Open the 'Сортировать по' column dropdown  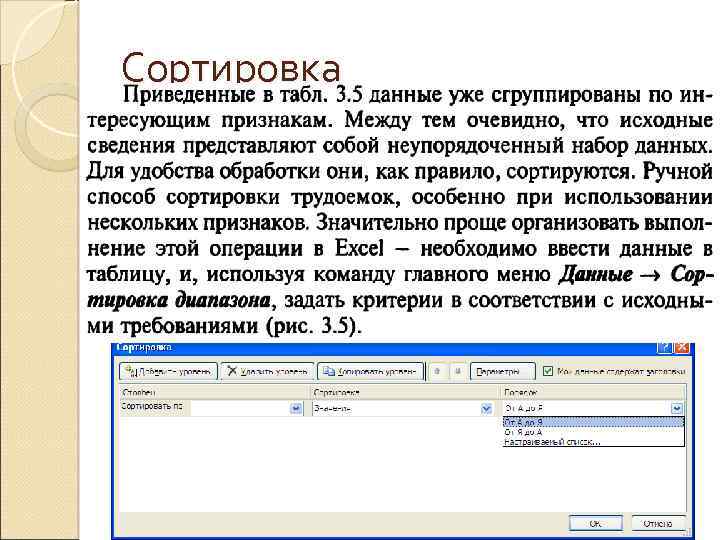[x=297, y=408]
